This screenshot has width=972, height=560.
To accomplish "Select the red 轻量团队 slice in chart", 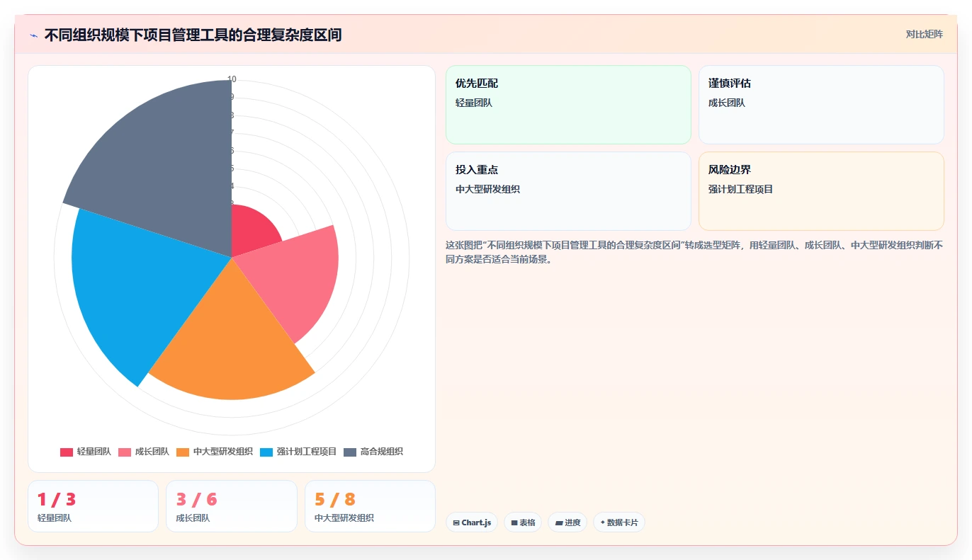I will click(252, 231).
